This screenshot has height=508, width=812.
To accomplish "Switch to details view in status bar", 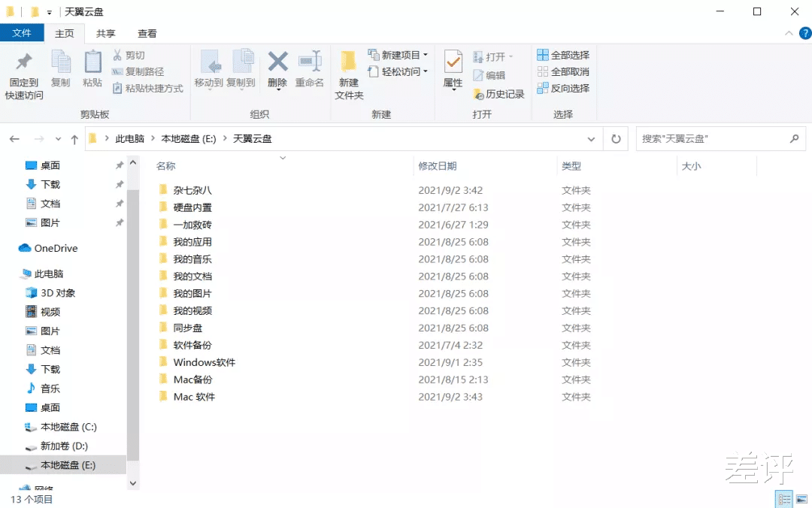I will (x=783, y=498).
